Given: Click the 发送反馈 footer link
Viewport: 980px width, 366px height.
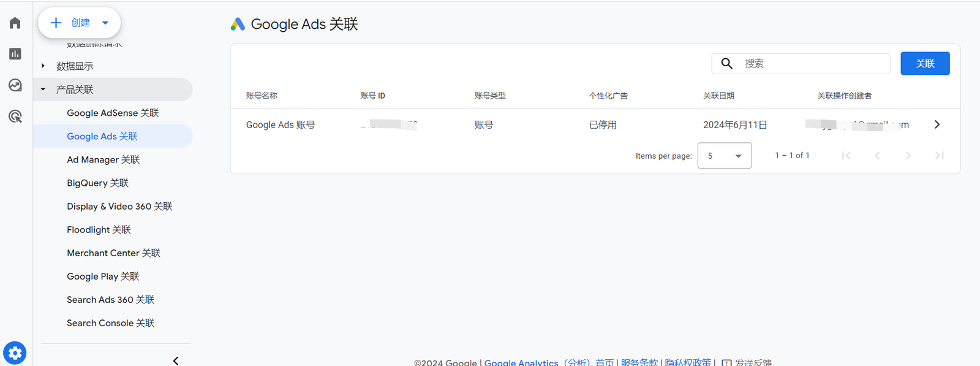Looking at the screenshot, I should point(753,362).
